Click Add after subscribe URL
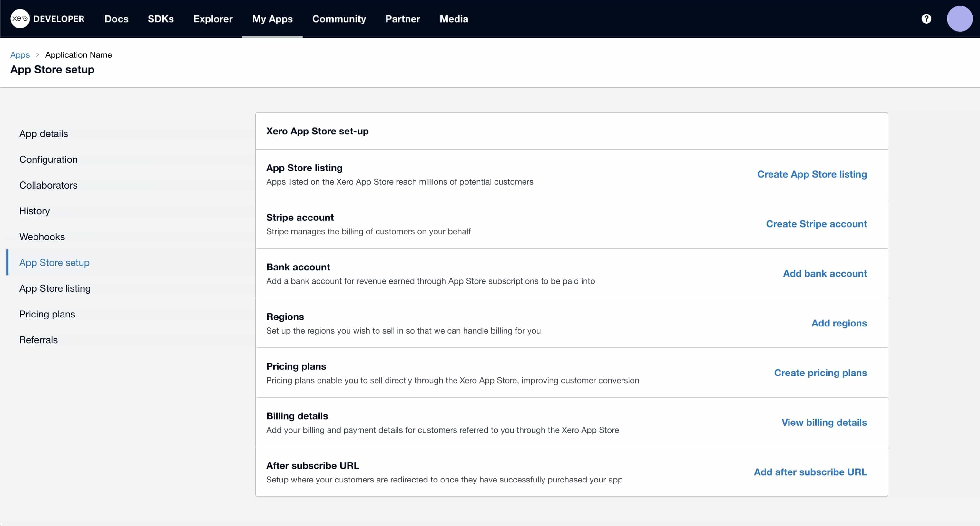 click(x=810, y=472)
